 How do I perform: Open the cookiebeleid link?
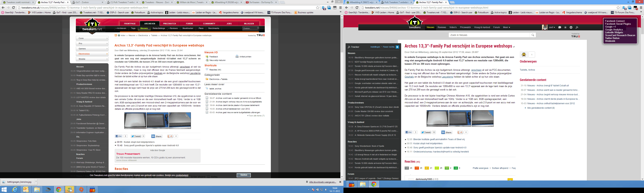pos(182,175)
